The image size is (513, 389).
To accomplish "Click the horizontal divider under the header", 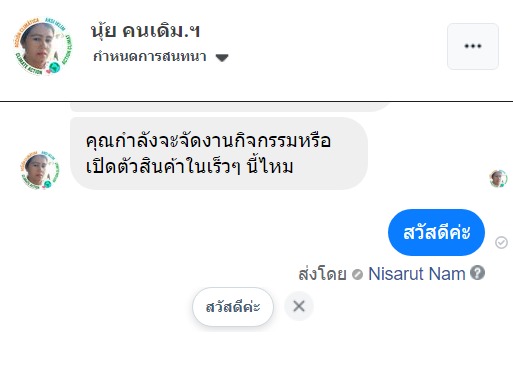I will pos(256,101).
